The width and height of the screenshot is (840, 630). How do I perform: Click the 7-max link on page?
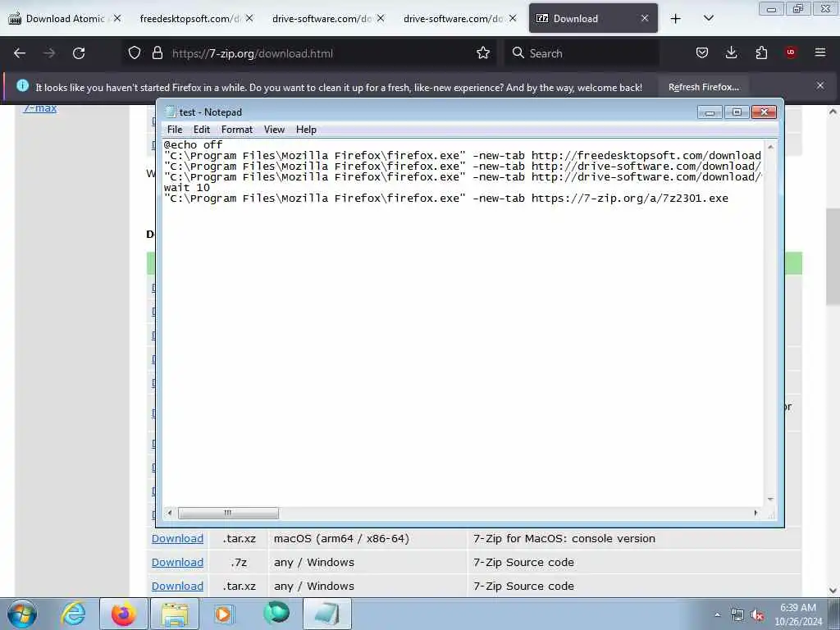[x=39, y=108]
